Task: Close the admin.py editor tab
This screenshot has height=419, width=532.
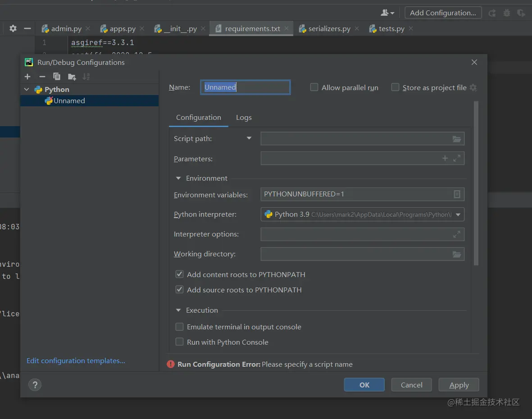Action: tap(88, 28)
